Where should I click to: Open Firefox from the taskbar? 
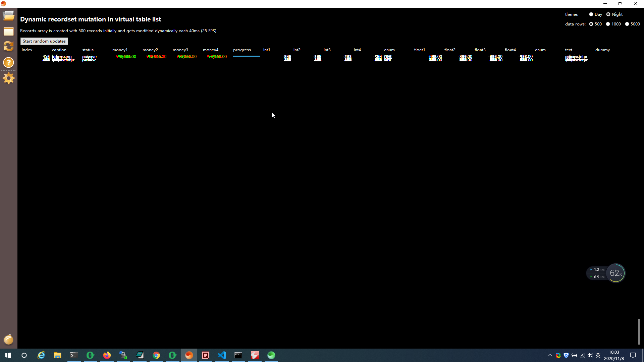coord(107,355)
